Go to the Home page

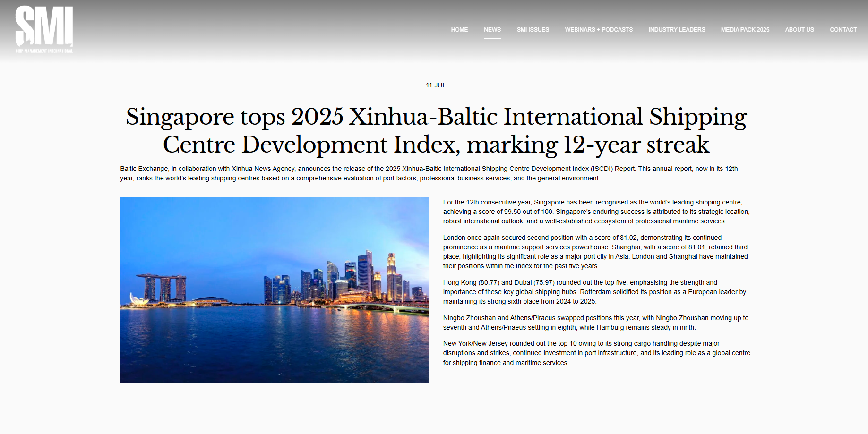tap(459, 30)
